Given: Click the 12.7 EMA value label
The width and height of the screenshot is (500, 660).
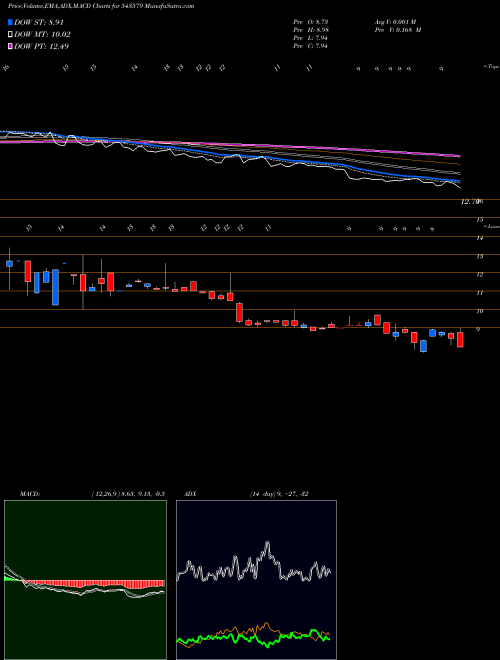Looking at the screenshot, I should pos(468,202).
